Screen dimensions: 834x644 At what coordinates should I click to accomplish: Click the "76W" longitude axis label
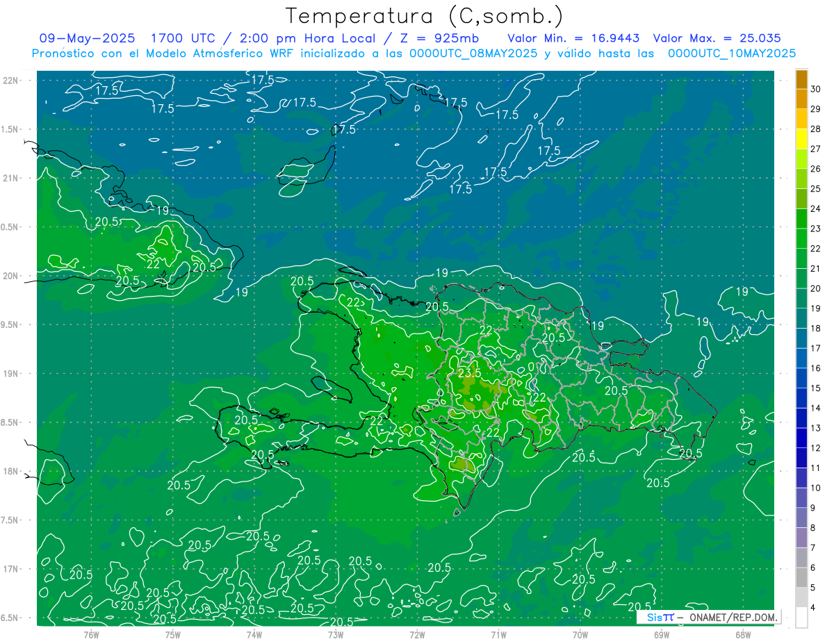tap(91, 634)
